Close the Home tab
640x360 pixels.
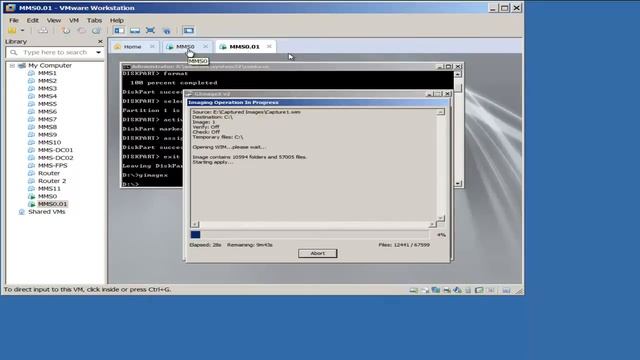tap(152, 47)
